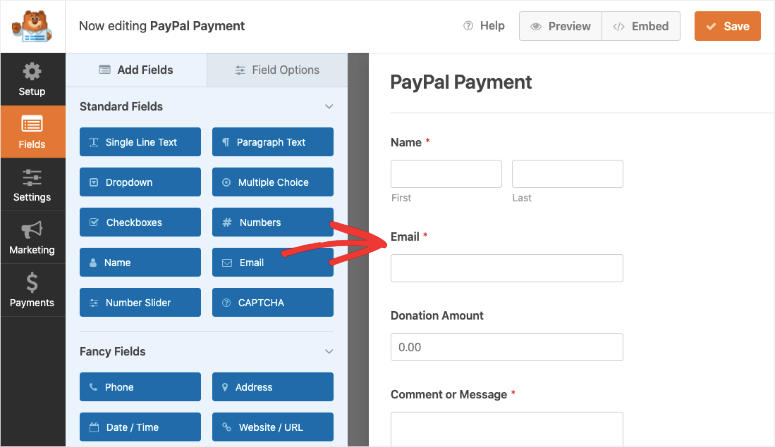Click the Donation Amount input field

click(x=507, y=347)
